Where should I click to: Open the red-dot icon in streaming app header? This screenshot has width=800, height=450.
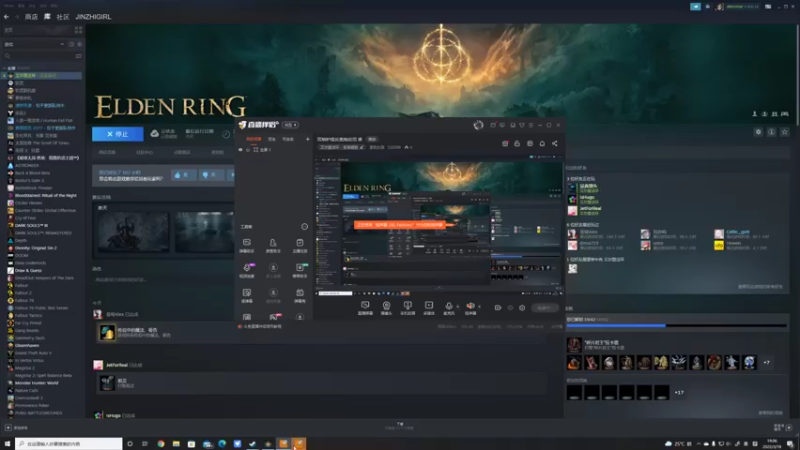click(505, 143)
